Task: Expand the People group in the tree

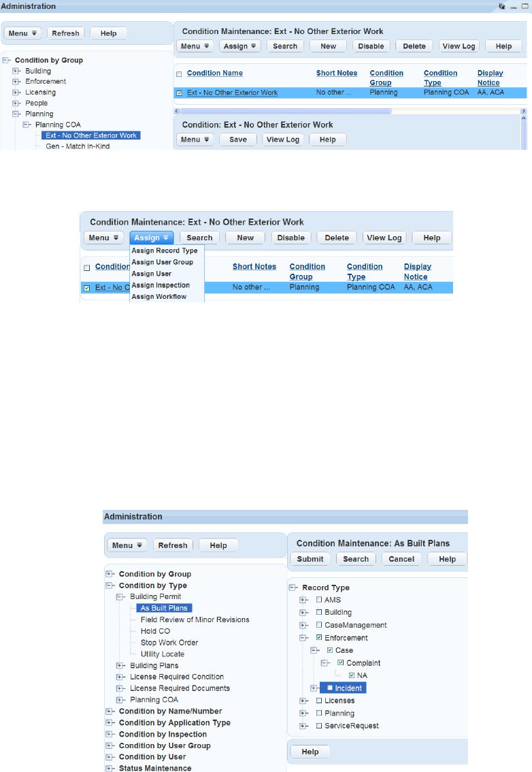Action: [16, 103]
